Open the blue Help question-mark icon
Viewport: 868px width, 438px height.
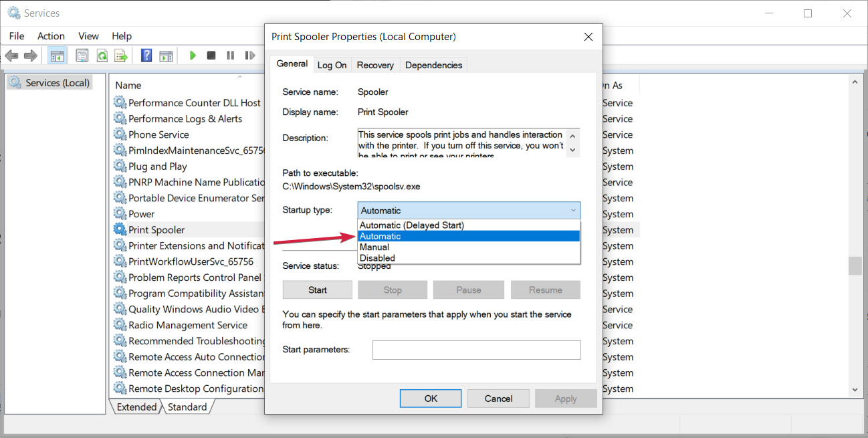(146, 56)
